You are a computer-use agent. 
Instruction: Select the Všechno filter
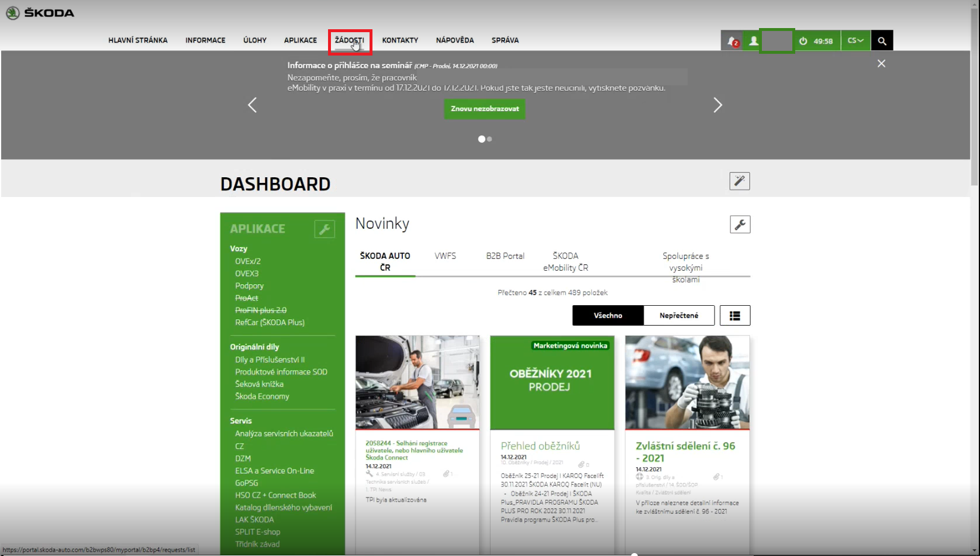pos(608,316)
